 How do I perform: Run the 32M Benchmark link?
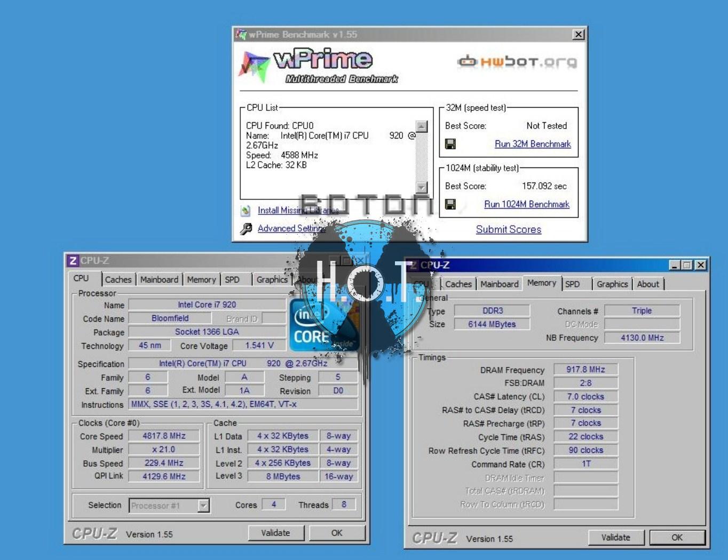[533, 144]
